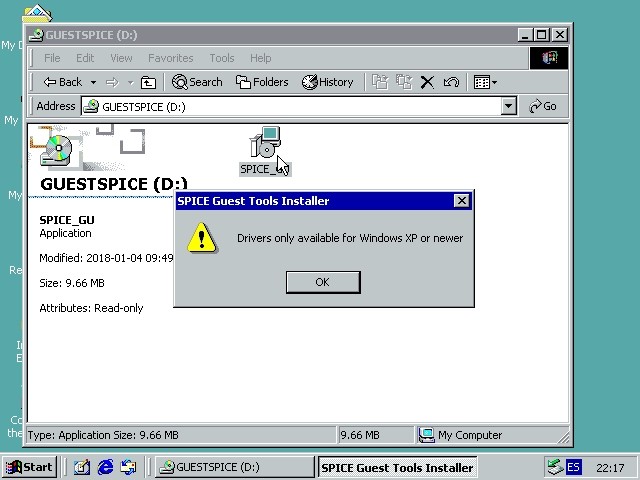640x480 pixels.
Task: Click the GUESTSPICE (D:) large heading
Action: click(x=113, y=184)
